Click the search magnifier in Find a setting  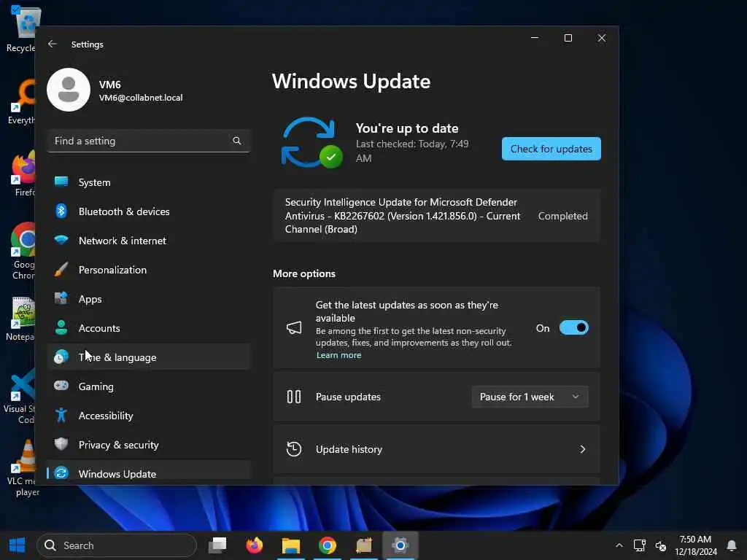coord(237,141)
